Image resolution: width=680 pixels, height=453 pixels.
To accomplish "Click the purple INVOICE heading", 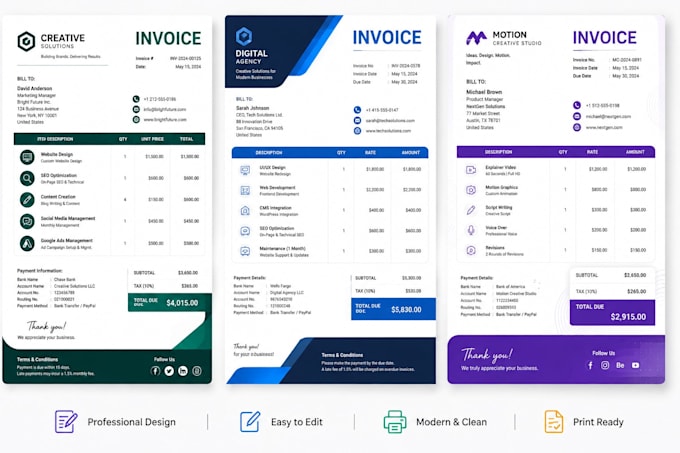I will 605,38.
